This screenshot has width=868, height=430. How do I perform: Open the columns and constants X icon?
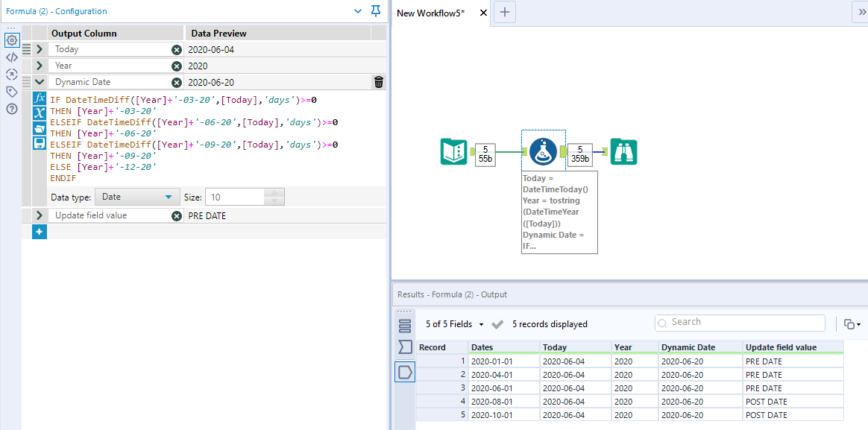point(40,113)
